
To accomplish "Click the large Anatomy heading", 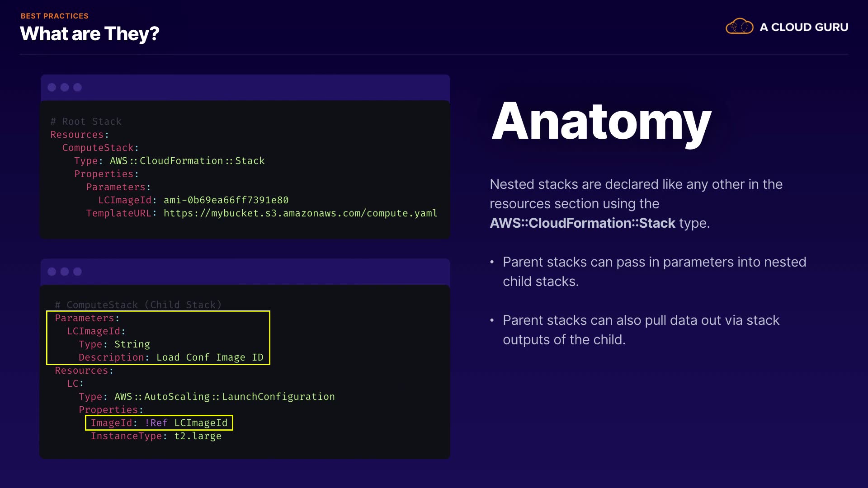I will click(601, 122).
